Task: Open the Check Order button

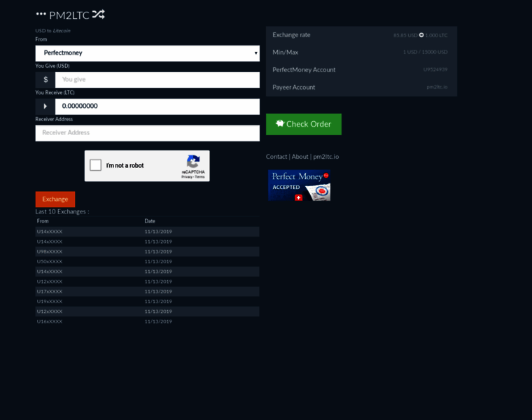Action: [x=304, y=124]
